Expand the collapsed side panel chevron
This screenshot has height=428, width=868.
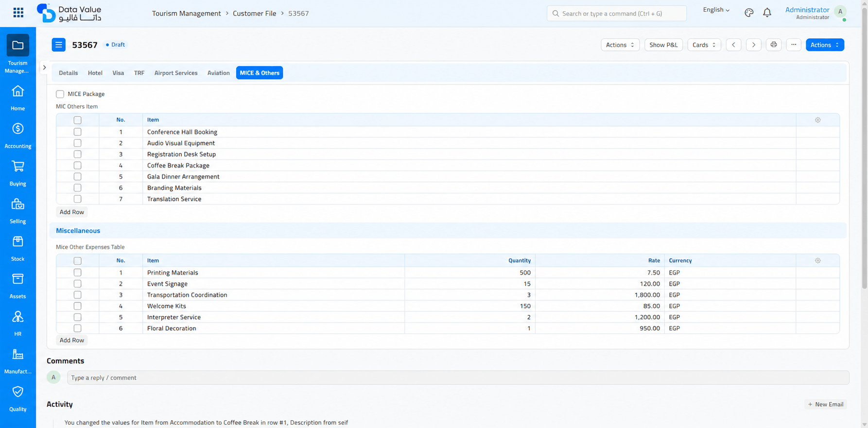pyautogui.click(x=44, y=68)
